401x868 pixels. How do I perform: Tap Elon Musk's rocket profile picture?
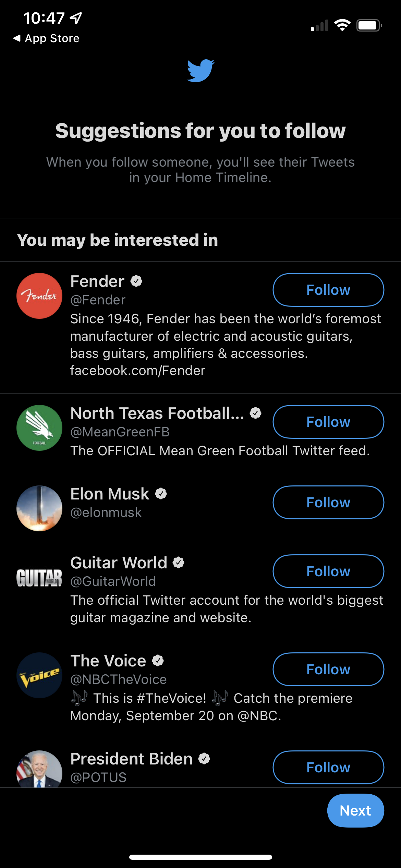point(39,508)
